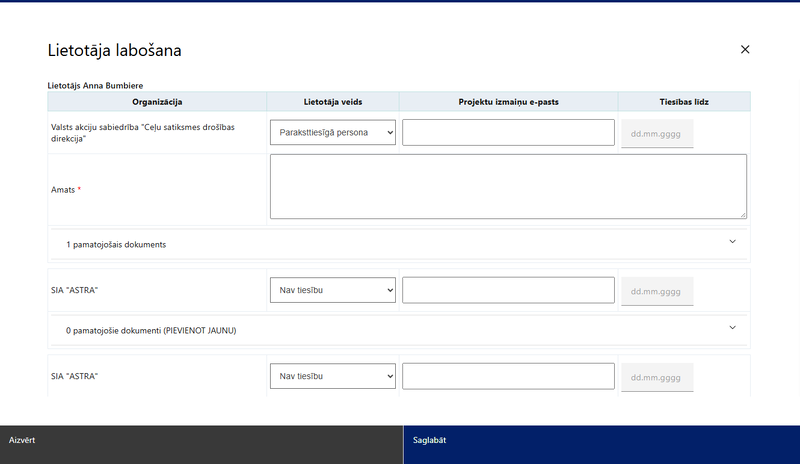The image size is (800, 464).
Task: Open Parakstiesīgā persona user type dropdown
Action: point(333,132)
